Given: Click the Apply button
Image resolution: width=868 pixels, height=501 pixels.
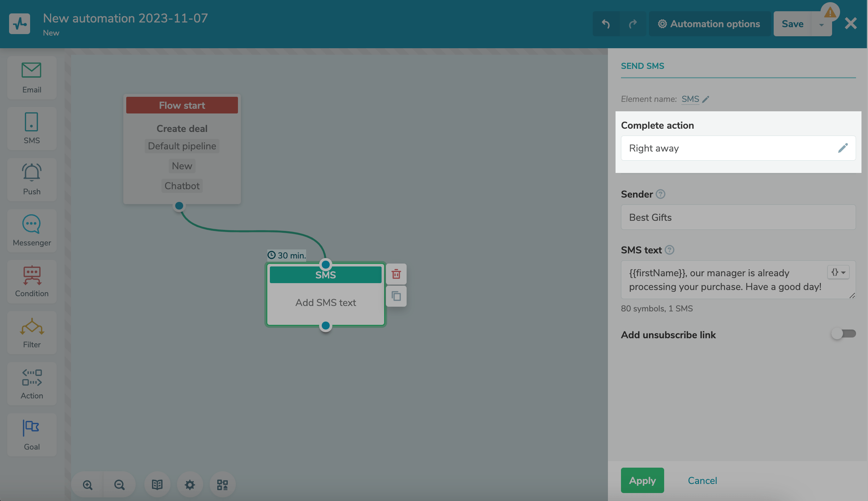Looking at the screenshot, I should (642, 480).
